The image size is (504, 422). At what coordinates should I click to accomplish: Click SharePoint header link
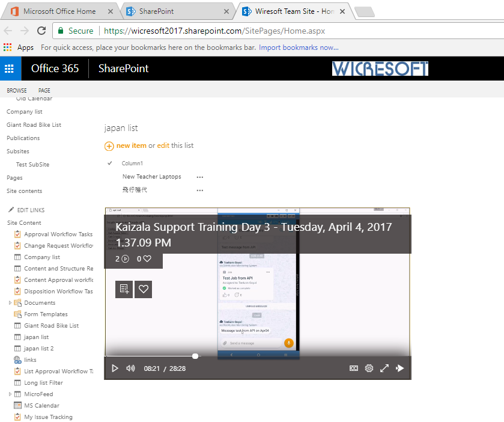click(x=123, y=69)
